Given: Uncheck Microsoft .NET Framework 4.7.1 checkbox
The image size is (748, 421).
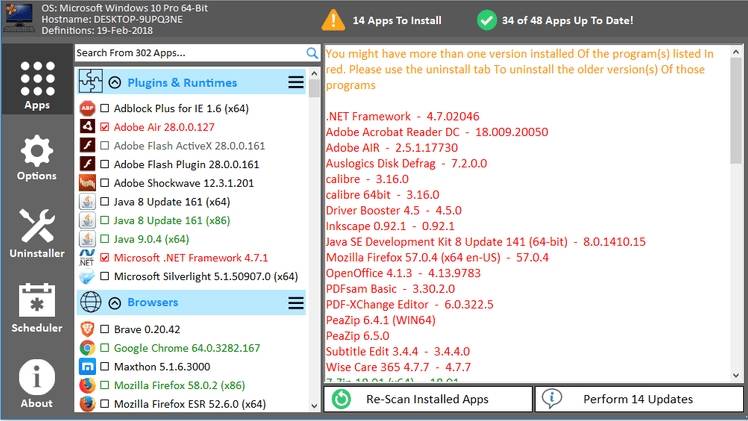Looking at the screenshot, I should 104,258.
